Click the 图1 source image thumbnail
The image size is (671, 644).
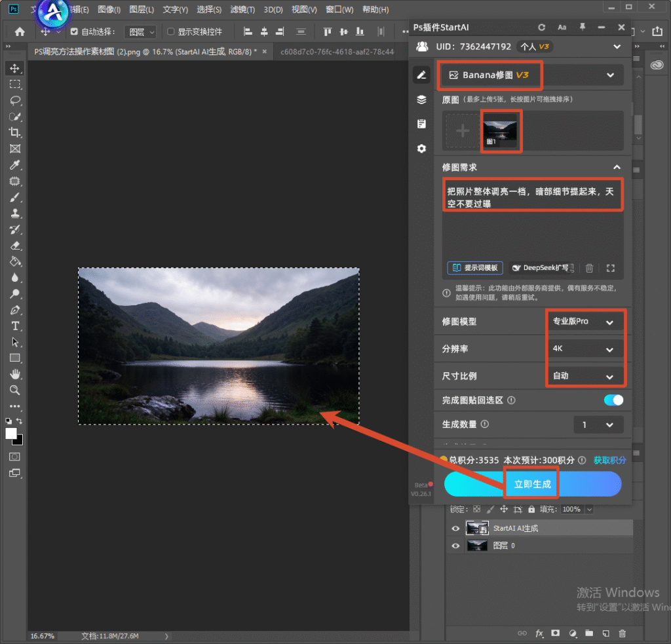tap(500, 130)
